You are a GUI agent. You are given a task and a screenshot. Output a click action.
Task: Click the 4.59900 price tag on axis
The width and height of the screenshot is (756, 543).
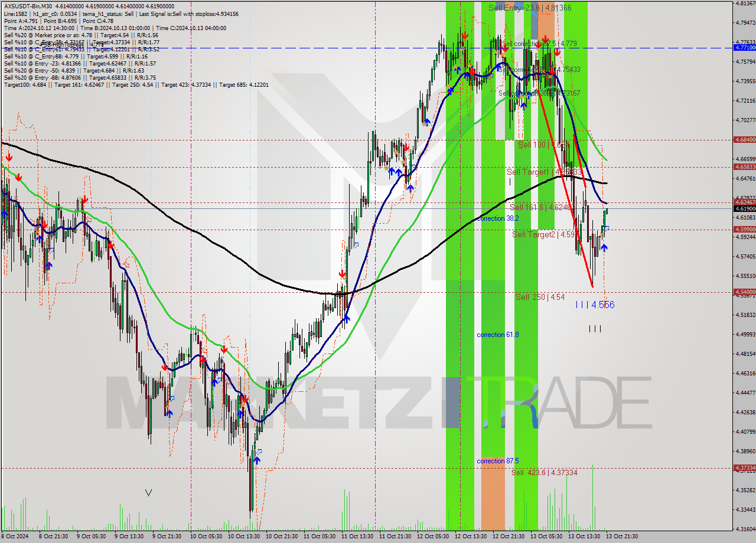pos(744,229)
